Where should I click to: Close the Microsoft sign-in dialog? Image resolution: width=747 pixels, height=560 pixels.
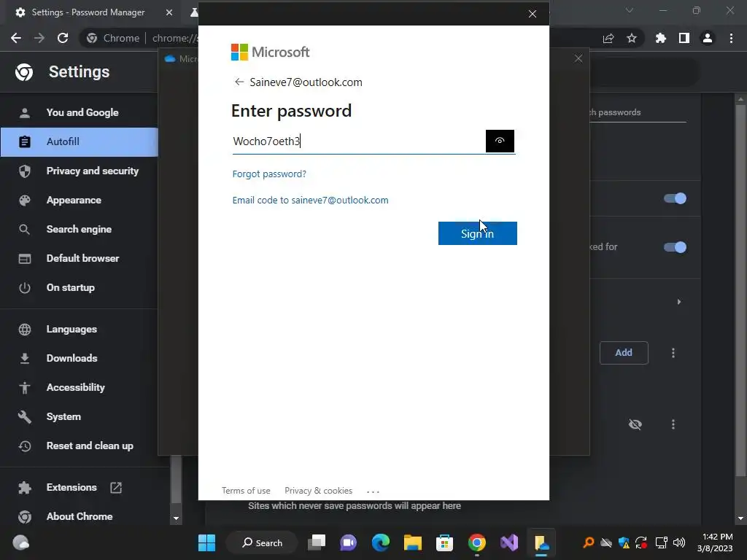click(532, 14)
